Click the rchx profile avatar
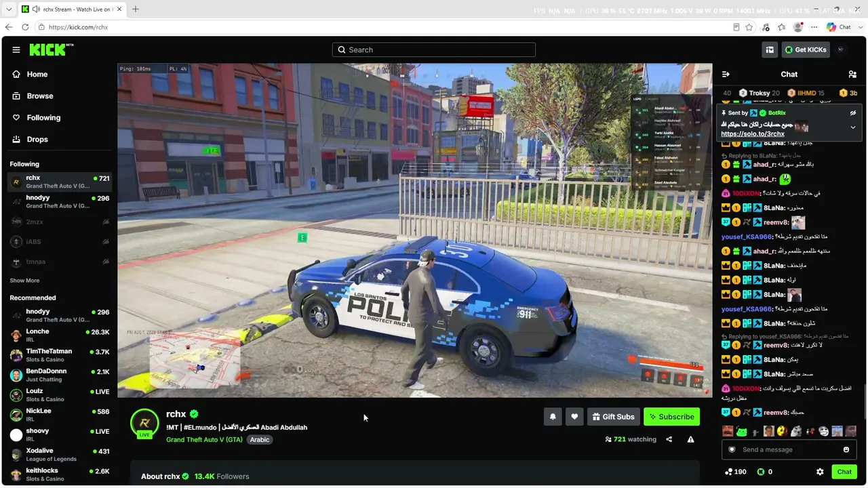Image resolution: width=868 pixels, height=488 pixels. point(144,424)
